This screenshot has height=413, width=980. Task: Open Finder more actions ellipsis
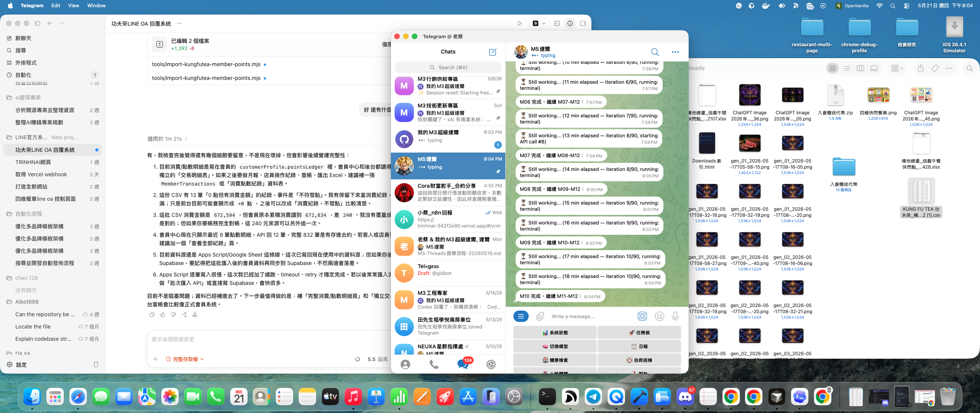click(949, 68)
